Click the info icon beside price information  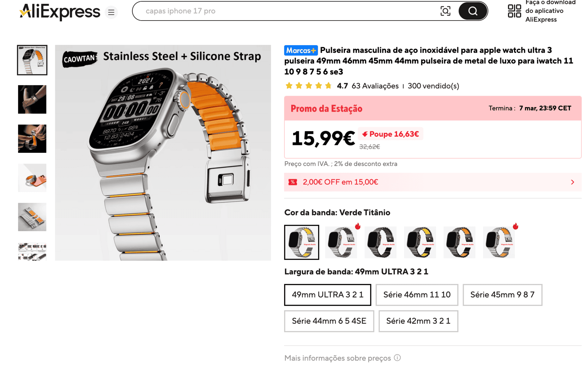click(x=397, y=358)
